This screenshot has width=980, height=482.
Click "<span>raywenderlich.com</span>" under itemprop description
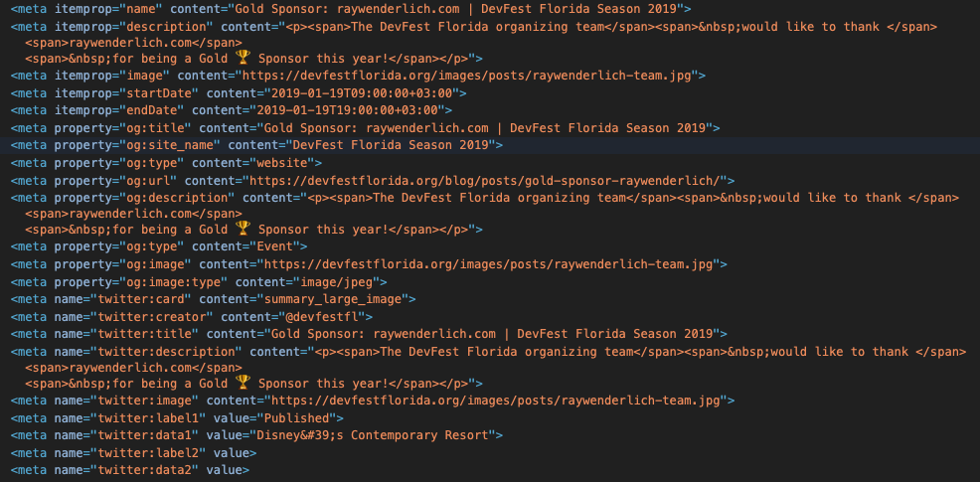(134, 43)
